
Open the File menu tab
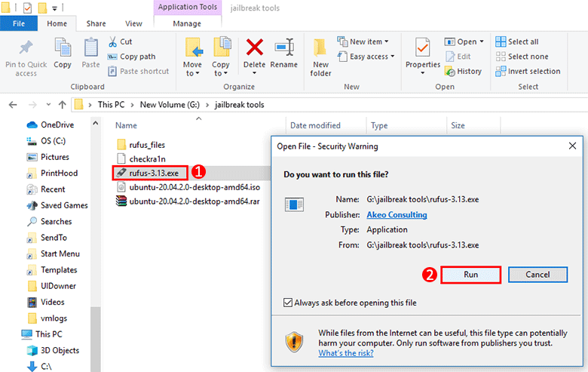19,23
